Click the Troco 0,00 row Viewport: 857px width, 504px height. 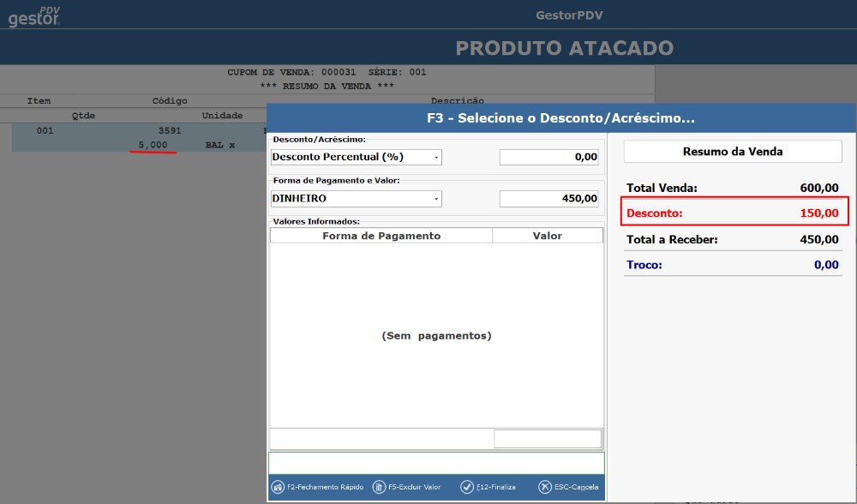(733, 265)
